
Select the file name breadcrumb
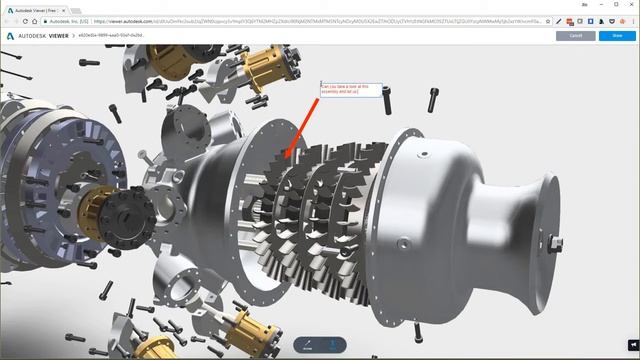(x=111, y=36)
